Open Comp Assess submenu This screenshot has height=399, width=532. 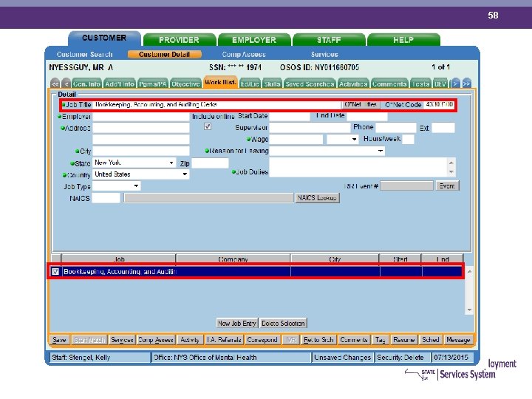pos(244,54)
